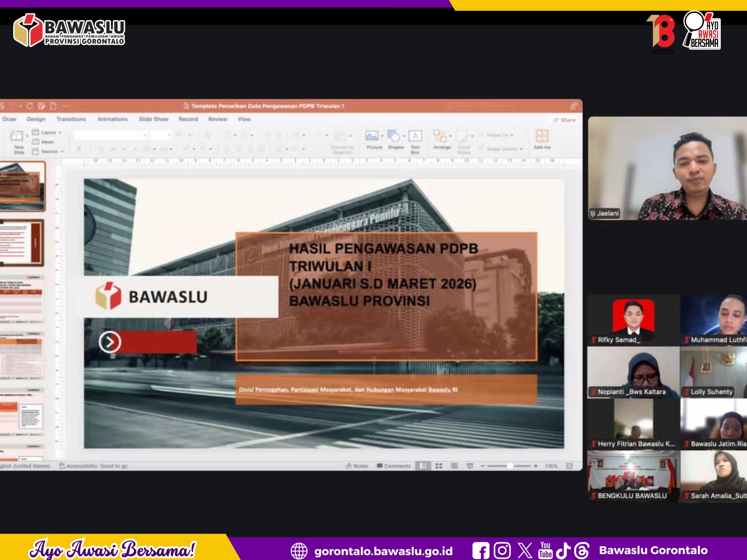Open the Design tab
The width and height of the screenshot is (747, 560).
click(36, 119)
